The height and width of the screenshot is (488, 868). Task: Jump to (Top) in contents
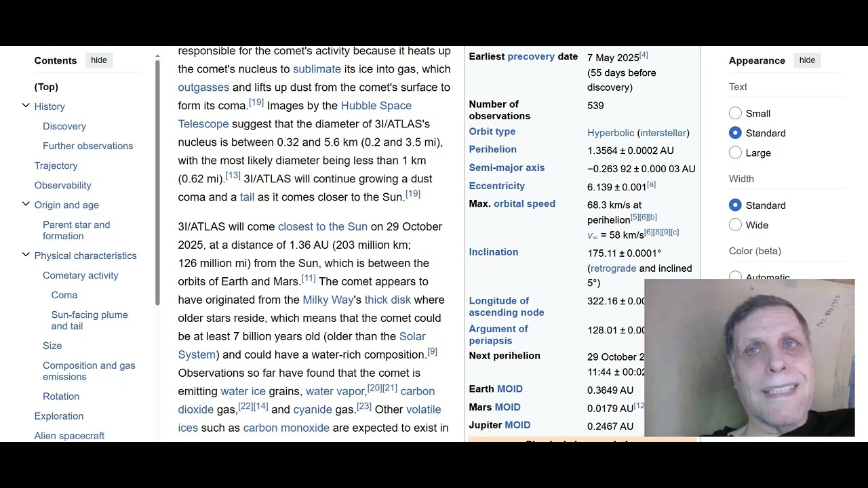(46, 87)
